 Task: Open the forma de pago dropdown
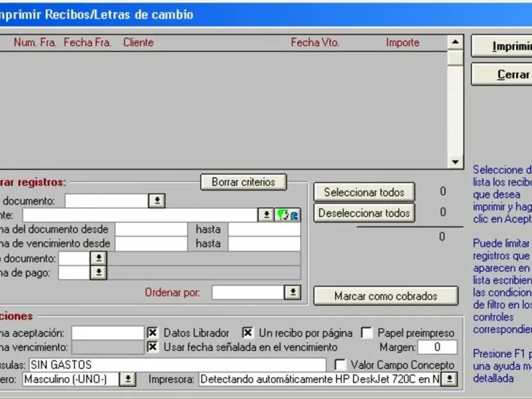(98, 273)
